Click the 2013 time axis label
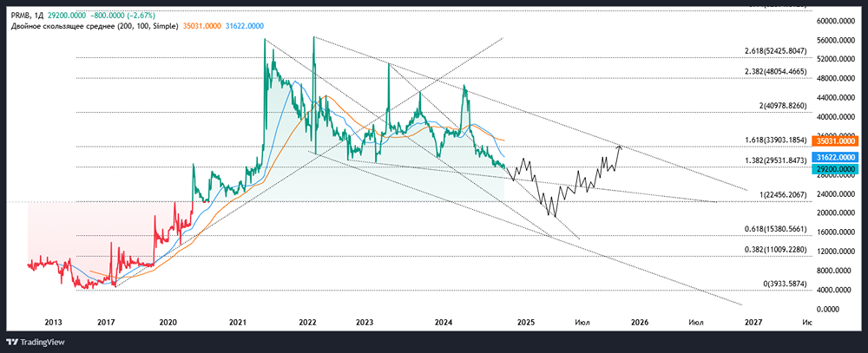Viewport: 868px width, 353px height. pos(53,322)
